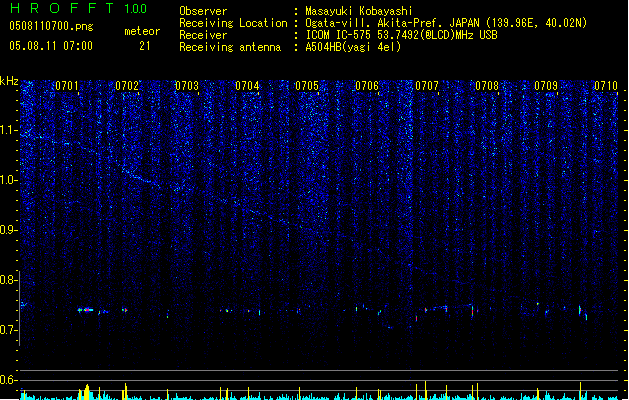This screenshot has width=629, height=400.
Task: Click the Receiving antenna field label
Action: (x=230, y=47)
